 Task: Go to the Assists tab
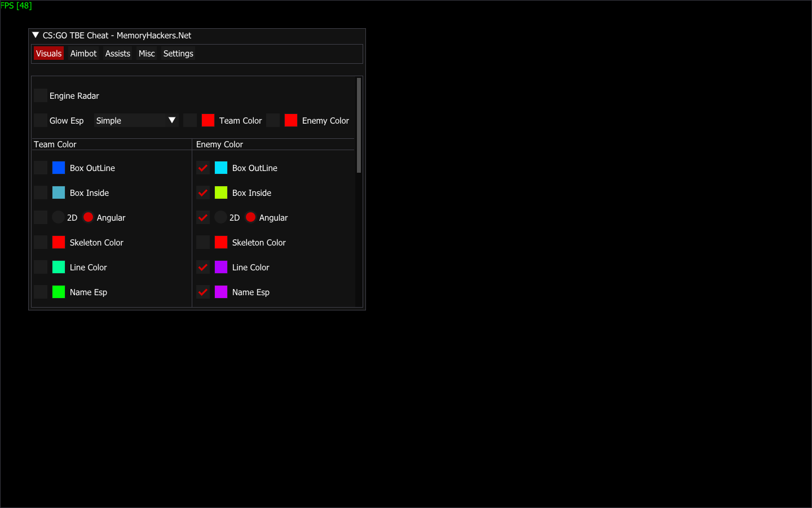click(118, 54)
